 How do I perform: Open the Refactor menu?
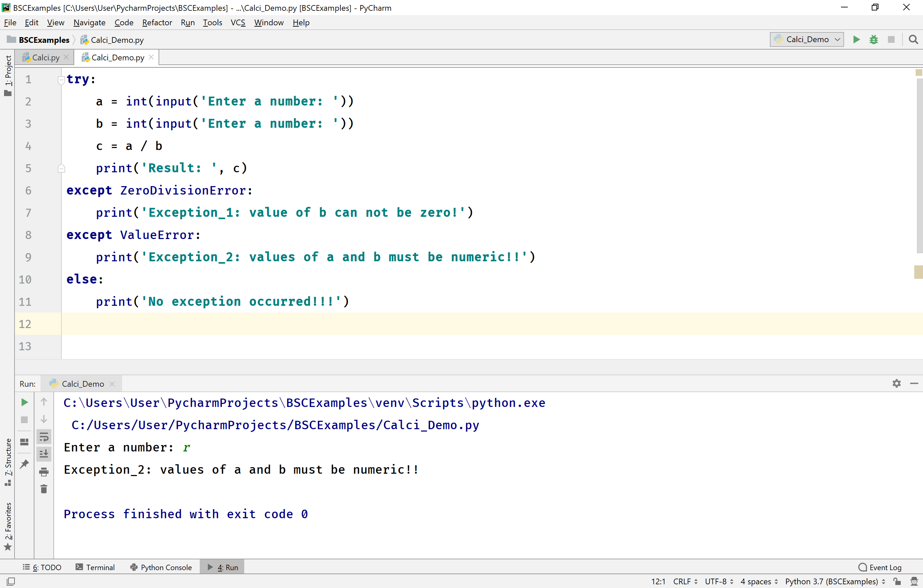[x=157, y=23]
